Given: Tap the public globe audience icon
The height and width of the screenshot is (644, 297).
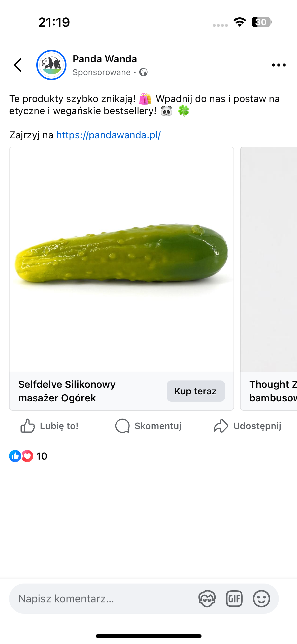Looking at the screenshot, I should coord(143,72).
